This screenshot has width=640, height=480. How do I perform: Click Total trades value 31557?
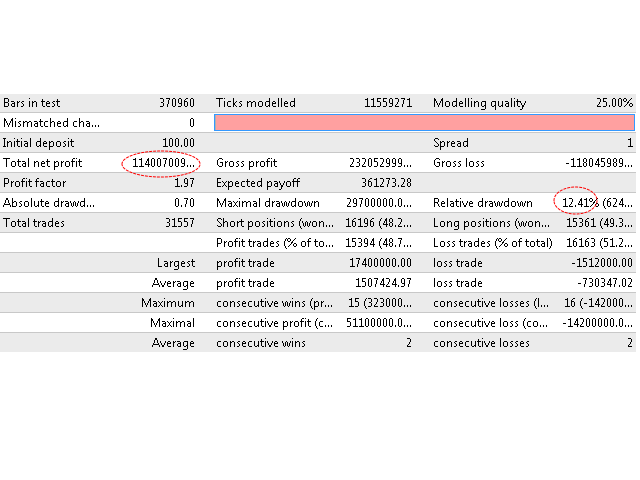click(180, 223)
